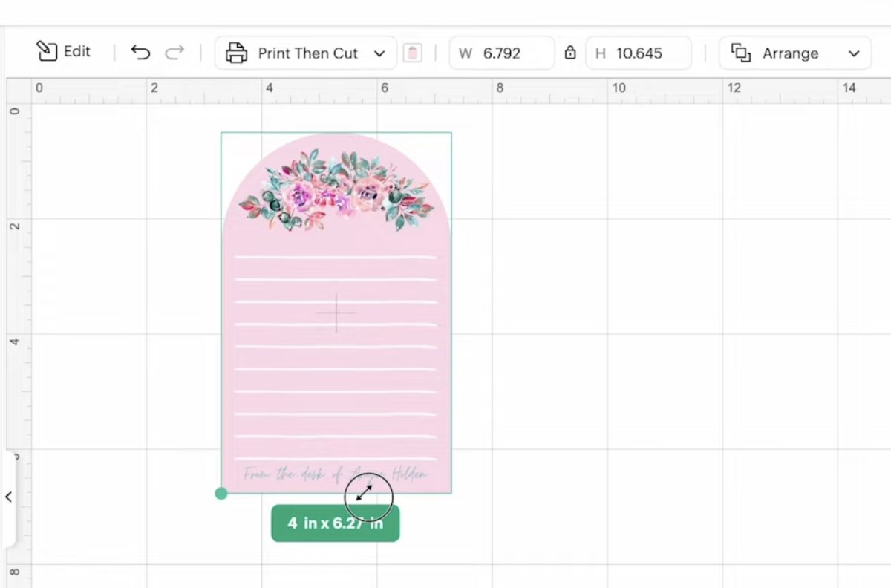Select the pink arched notepad design

[x=336, y=313]
